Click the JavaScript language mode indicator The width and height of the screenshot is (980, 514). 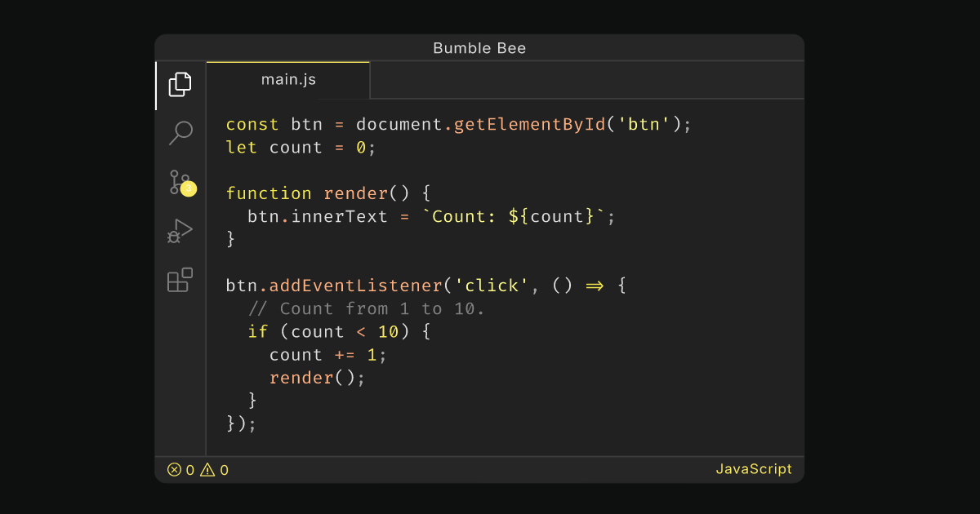click(754, 469)
